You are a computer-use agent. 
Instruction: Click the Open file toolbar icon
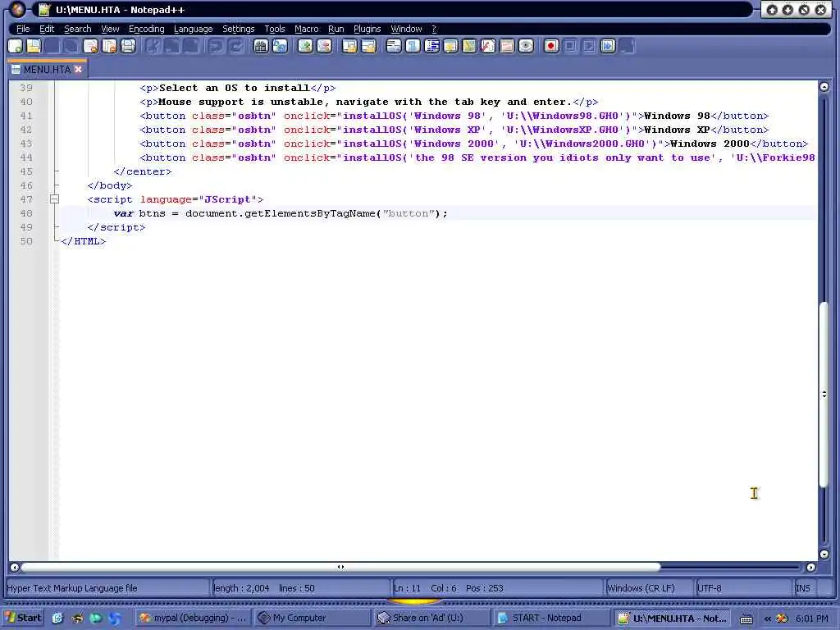pos(34,46)
